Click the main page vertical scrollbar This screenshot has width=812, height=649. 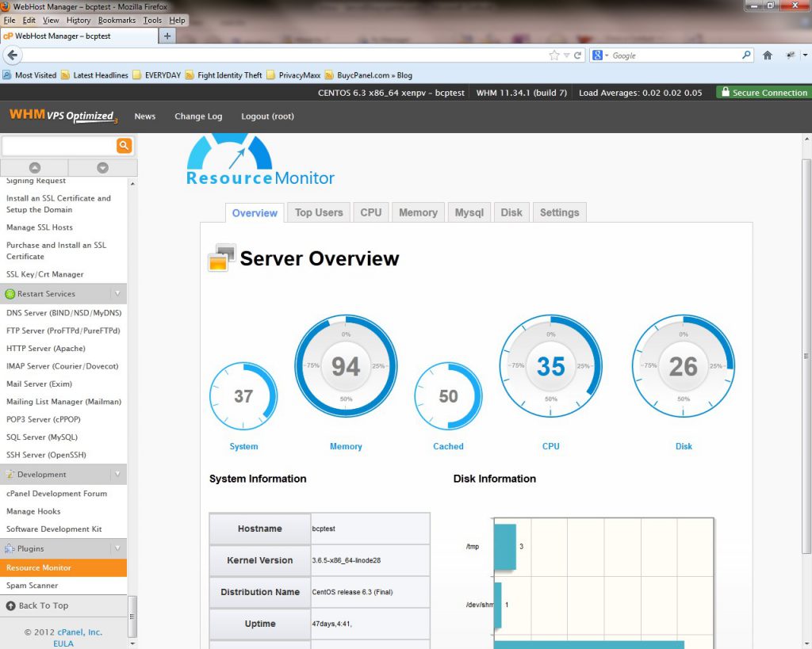click(806, 356)
